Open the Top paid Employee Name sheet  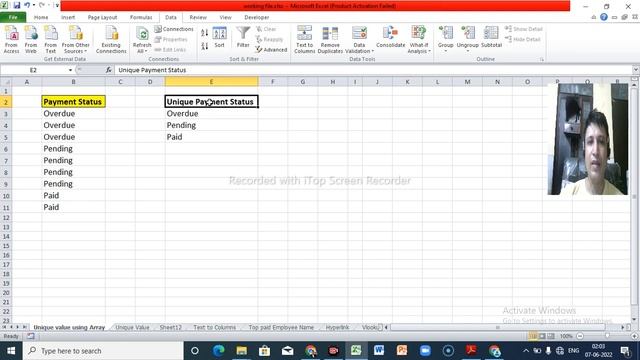click(x=281, y=327)
